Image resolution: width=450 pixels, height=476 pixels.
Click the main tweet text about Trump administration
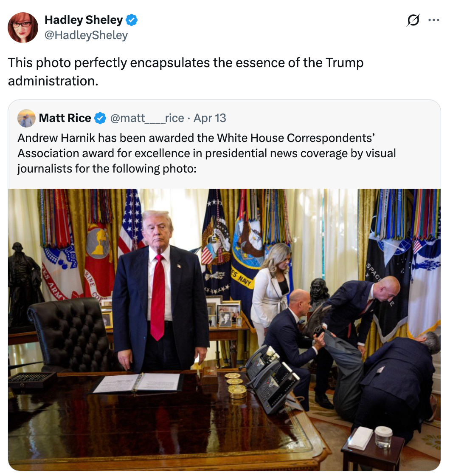click(186, 72)
